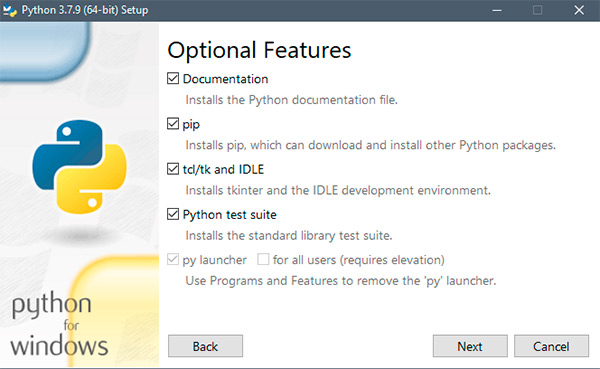Click the Python test suite label

pyautogui.click(x=230, y=215)
